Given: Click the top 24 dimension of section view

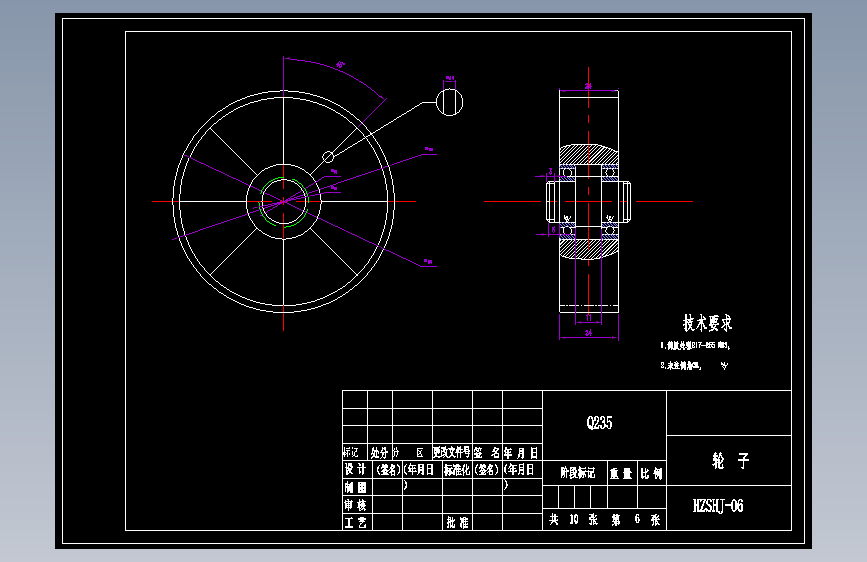Looking at the screenshot, I should (x=588, y=86).
